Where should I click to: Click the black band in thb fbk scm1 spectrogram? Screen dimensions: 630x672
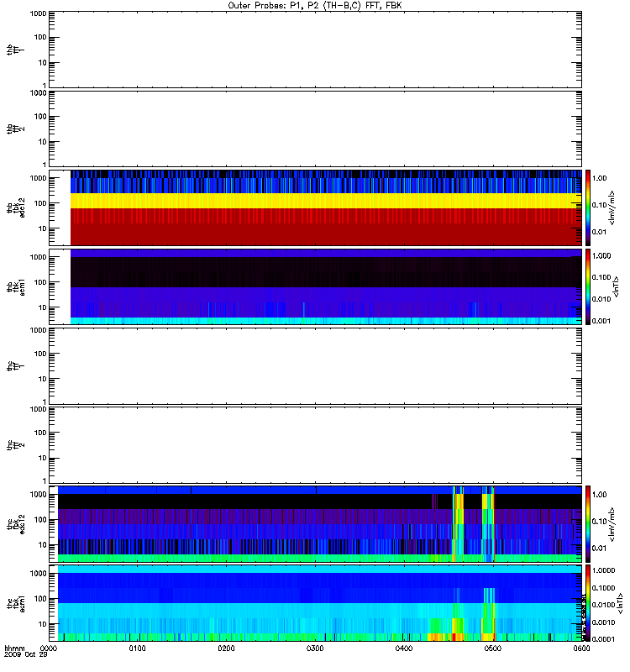click(x=326, y=271)
